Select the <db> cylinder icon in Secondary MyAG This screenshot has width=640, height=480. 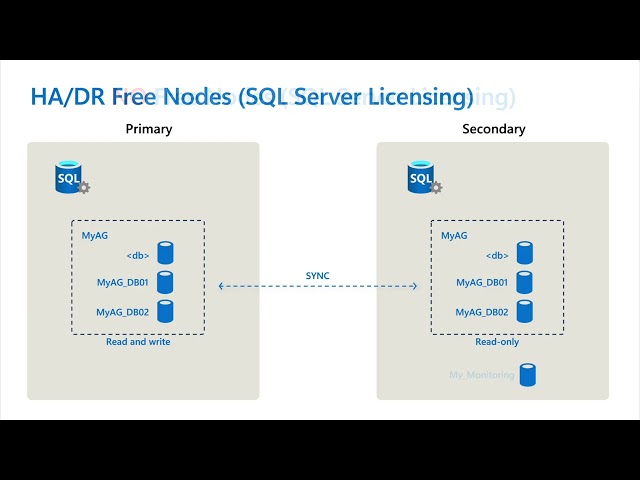(524, 253)
